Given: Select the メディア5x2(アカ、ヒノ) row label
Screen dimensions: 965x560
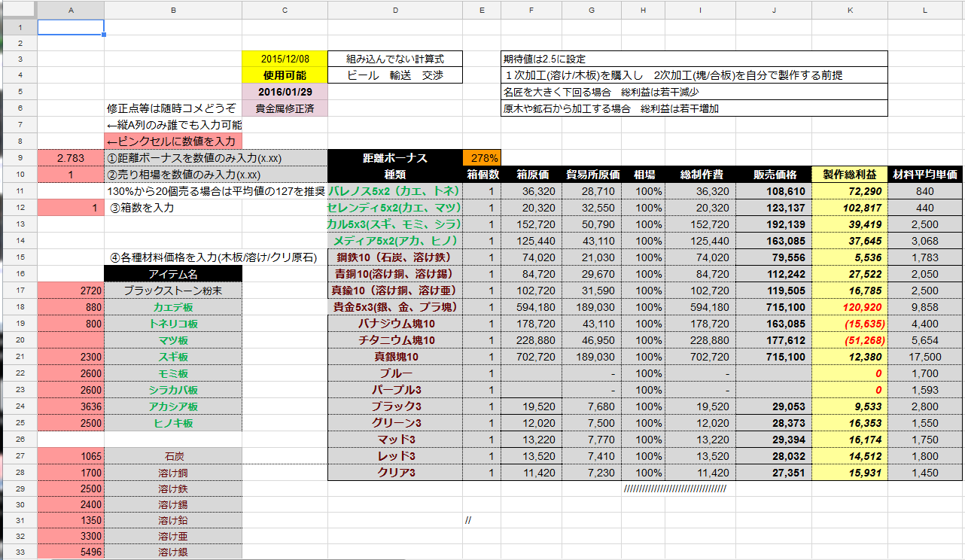Looking at the screenshot, I should (394, 241).
